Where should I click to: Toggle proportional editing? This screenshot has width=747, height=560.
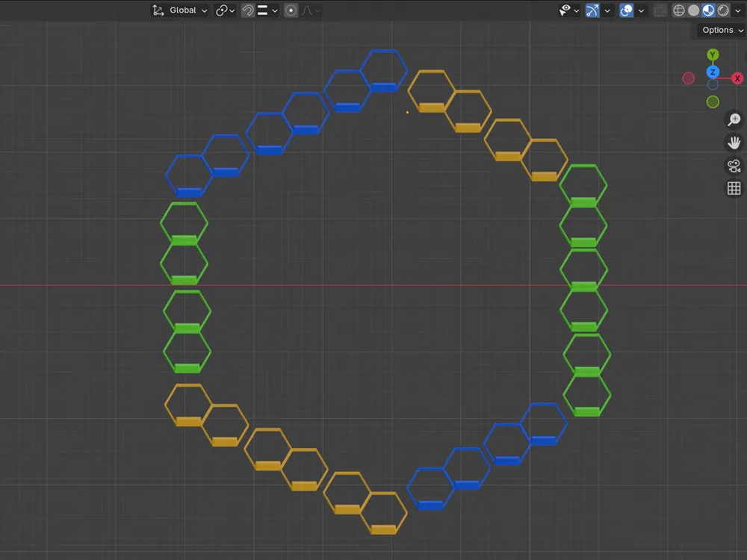291,10
